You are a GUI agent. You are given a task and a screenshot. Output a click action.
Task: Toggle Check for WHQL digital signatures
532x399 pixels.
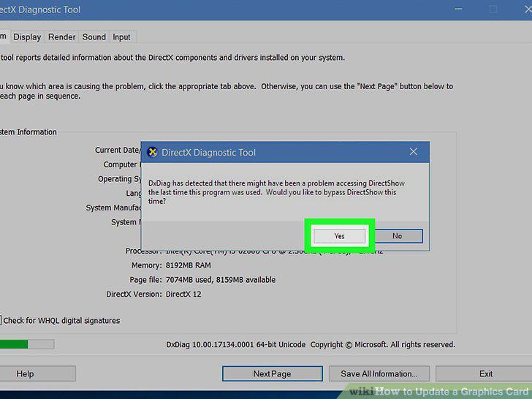[60, 320]
